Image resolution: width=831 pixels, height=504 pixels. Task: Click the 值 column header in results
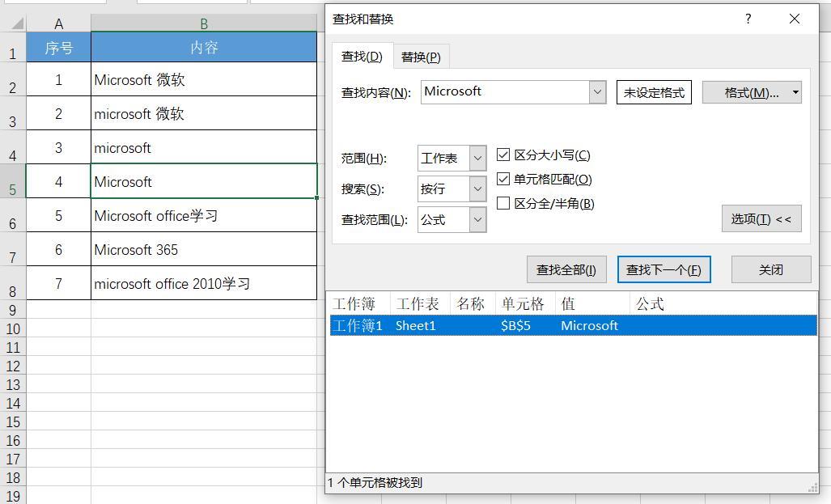coord(592,303)
